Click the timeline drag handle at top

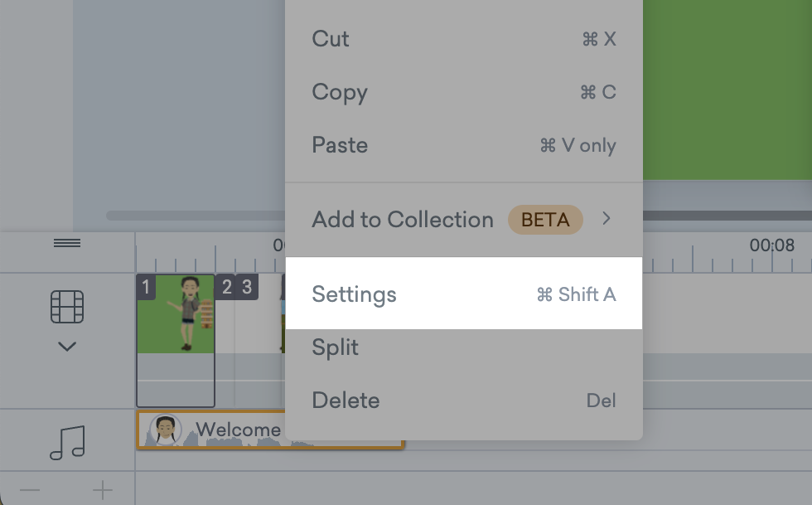[66, 243]
